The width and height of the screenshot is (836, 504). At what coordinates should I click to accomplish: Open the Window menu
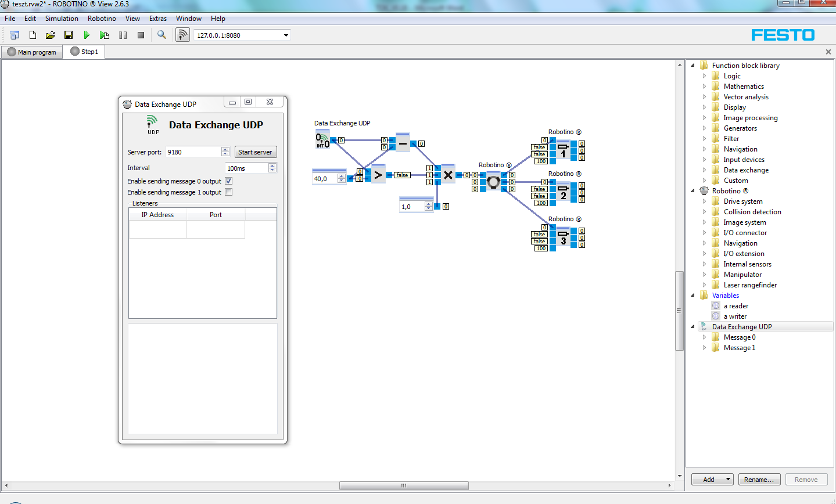[189, 19]
